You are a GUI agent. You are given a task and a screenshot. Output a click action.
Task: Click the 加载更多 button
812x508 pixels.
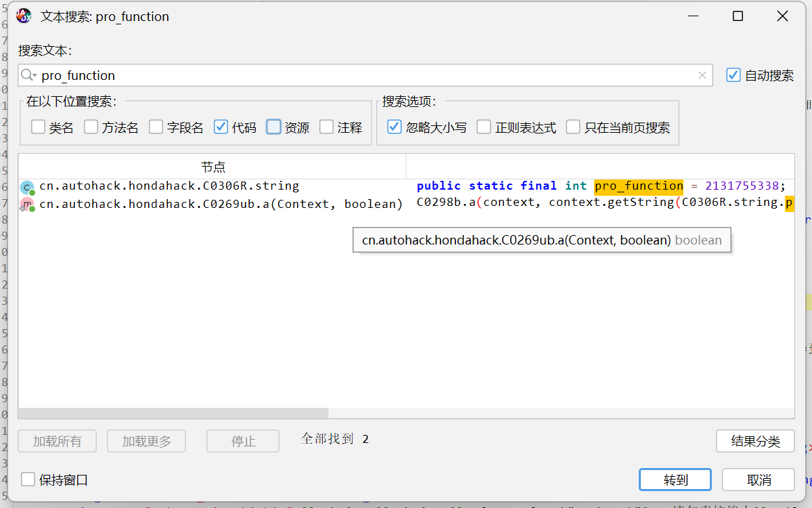click(x=147, y=442)
